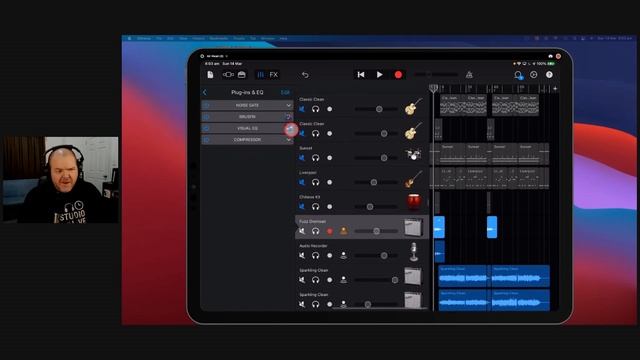Click the home icon in mirror window
The width and height of the screenshot is (640, 360).
[x=550, y=56]
